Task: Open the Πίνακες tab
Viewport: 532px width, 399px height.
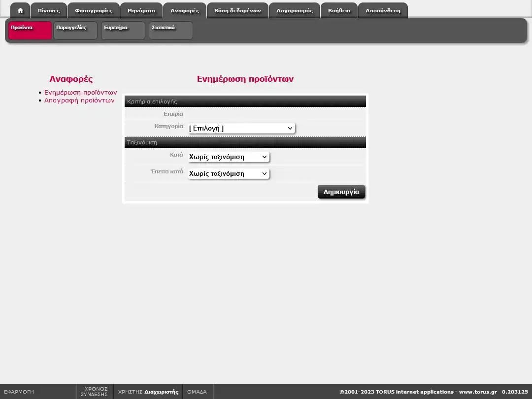Action: click(x=49, y=11)
